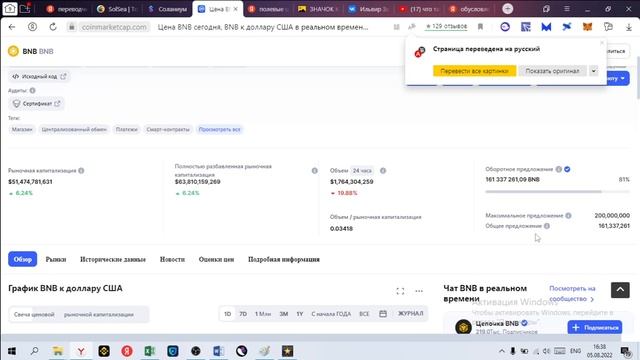Open new browser tab with plus
This screenshot has height=360, width=640.
[x=508, y=9]
